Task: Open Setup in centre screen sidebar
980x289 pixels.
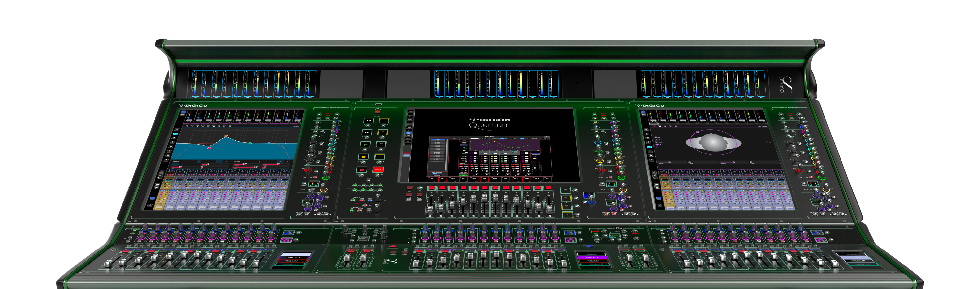Action: click(x=411, y=114)
